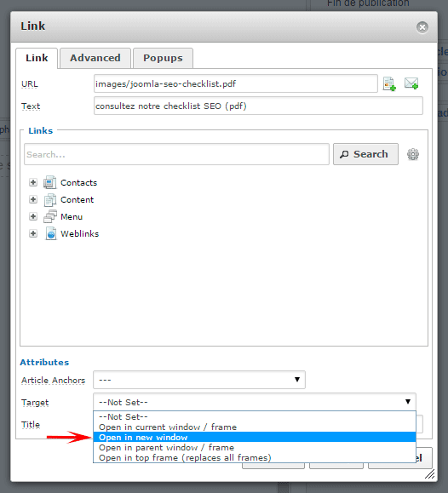The height and width of the screenshot is (493, 448).
Task: Open the file browser icon beside URL
Action: pos(389,84)
